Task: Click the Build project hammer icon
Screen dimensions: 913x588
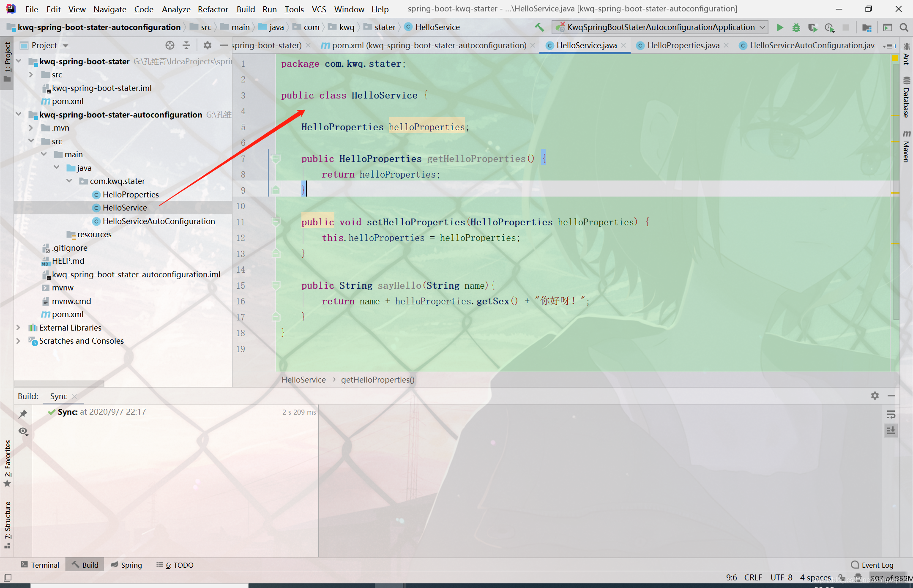Action: pyautogui.click(x=539, y=27)
